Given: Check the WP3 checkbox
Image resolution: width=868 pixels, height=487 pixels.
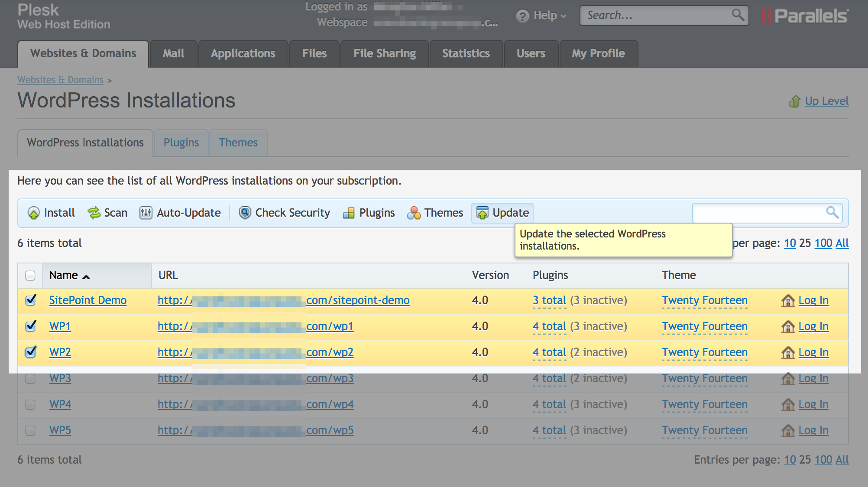Looking at the screenshot, I should coord(30,379).
